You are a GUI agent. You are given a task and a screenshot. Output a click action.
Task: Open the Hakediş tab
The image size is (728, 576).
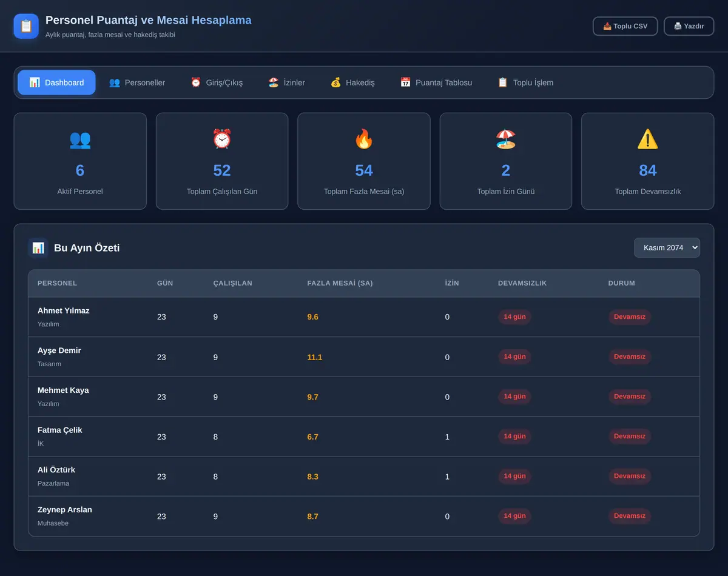point(352,82)
